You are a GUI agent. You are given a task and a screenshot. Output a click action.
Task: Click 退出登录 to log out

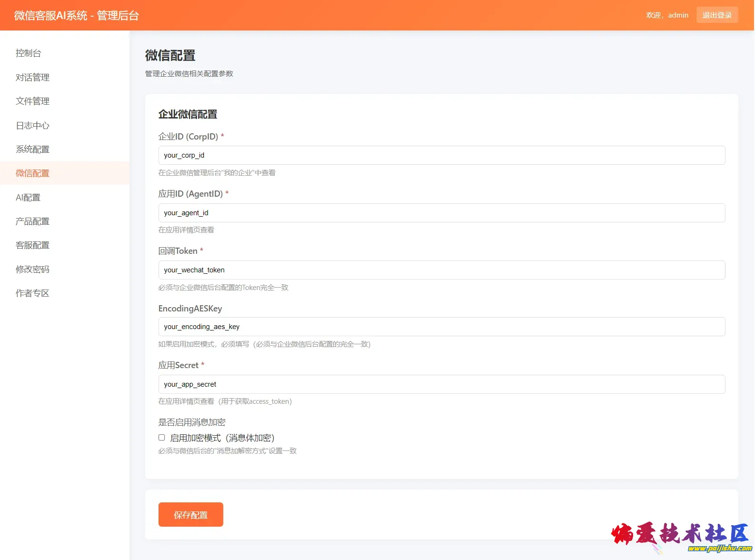(x=717, y=15)
